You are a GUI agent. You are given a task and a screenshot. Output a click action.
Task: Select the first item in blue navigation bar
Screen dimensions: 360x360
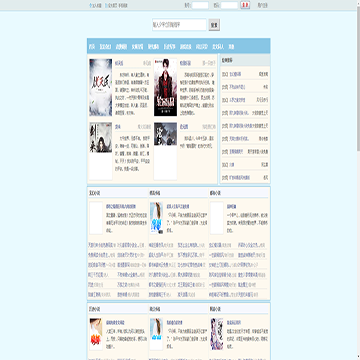(92, 47)
